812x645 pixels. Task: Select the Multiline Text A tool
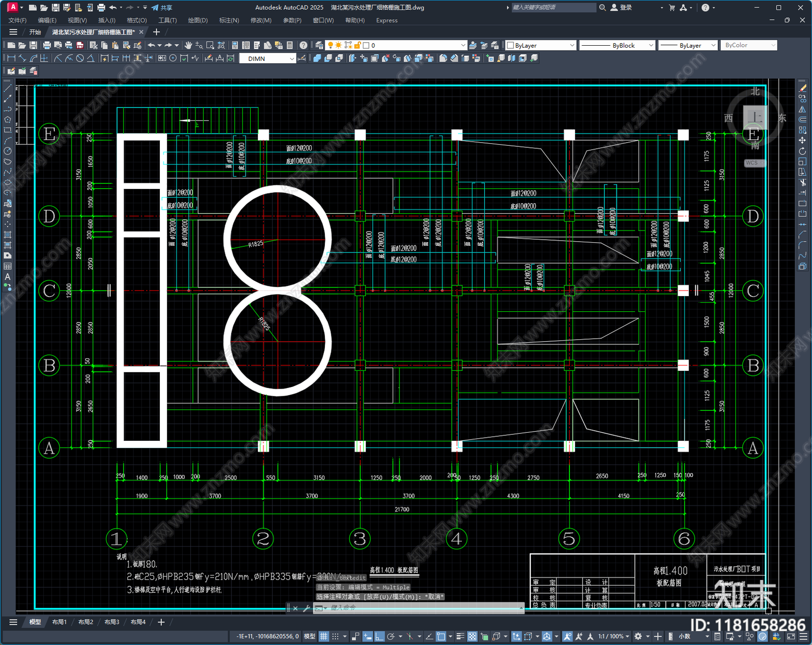click(7, 277)
